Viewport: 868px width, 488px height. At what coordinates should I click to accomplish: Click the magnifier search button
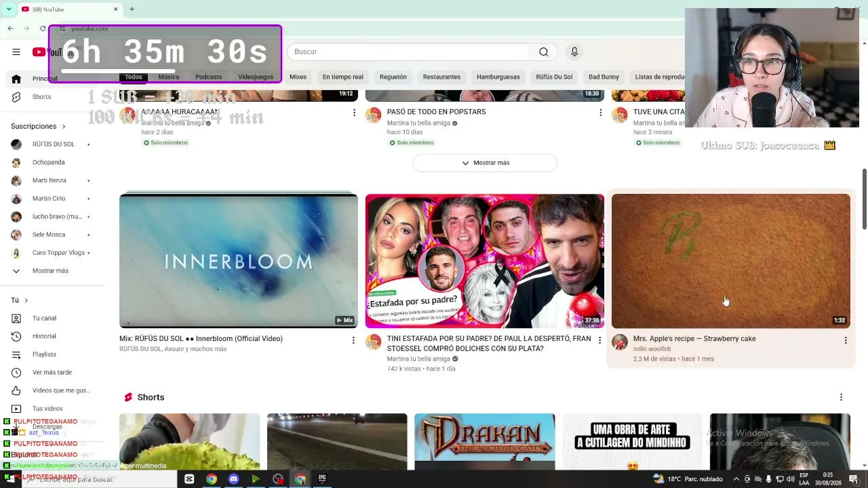543,52
